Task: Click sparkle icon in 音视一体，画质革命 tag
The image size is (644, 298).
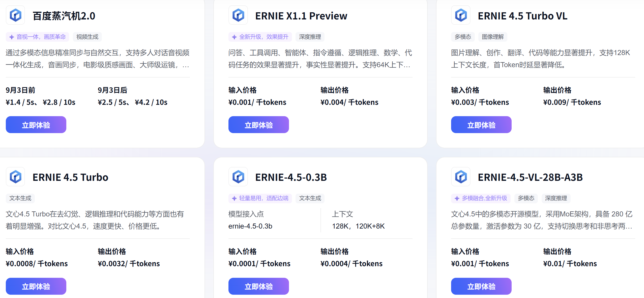Action: pyautogui.click(x=12, y=37)
